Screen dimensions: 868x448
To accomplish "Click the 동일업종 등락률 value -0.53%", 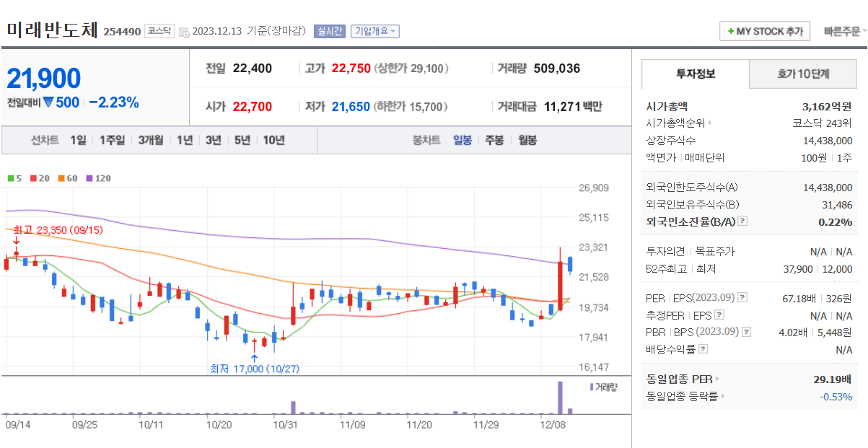I will tap(836, 396).
